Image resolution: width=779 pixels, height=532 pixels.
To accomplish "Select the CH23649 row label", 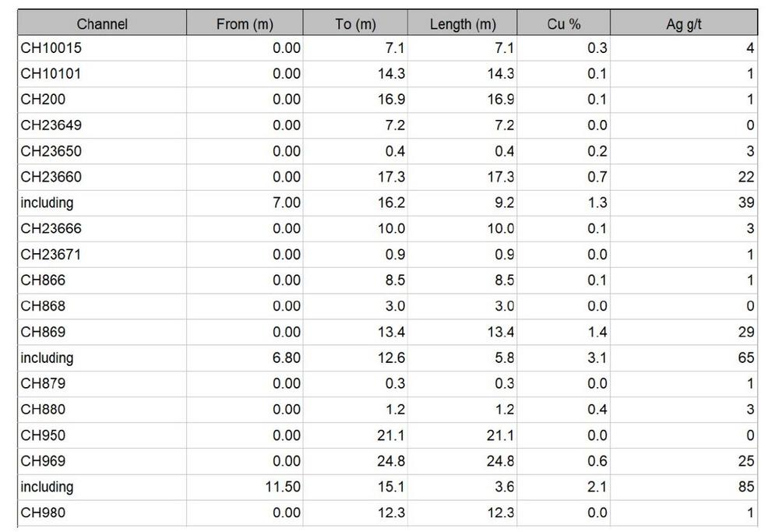I will tap(102, 125).
